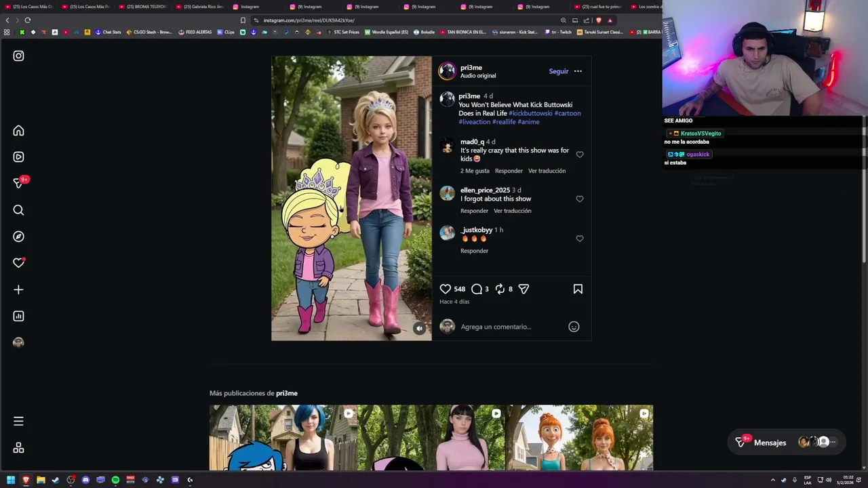This screenshot has width=868, height=488.
Task: Like _justkobyy's comment
Action: pyautogui.click(x=580, y=239)
